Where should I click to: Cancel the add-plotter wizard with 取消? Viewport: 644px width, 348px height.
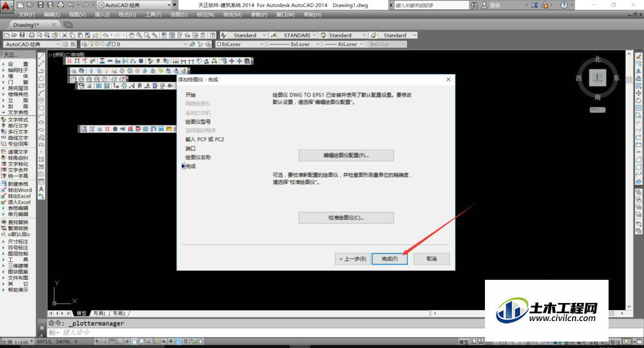(431, 259)
